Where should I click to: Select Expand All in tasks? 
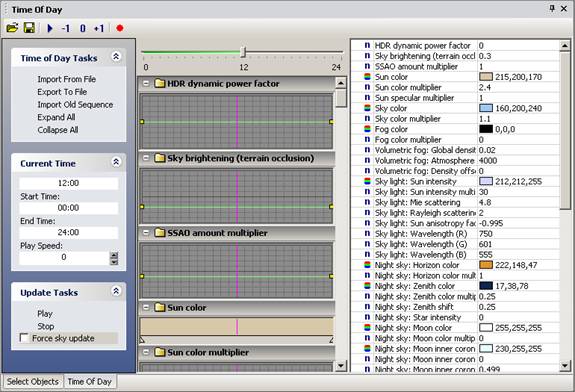pyautogui.click(x=56, y=117)
